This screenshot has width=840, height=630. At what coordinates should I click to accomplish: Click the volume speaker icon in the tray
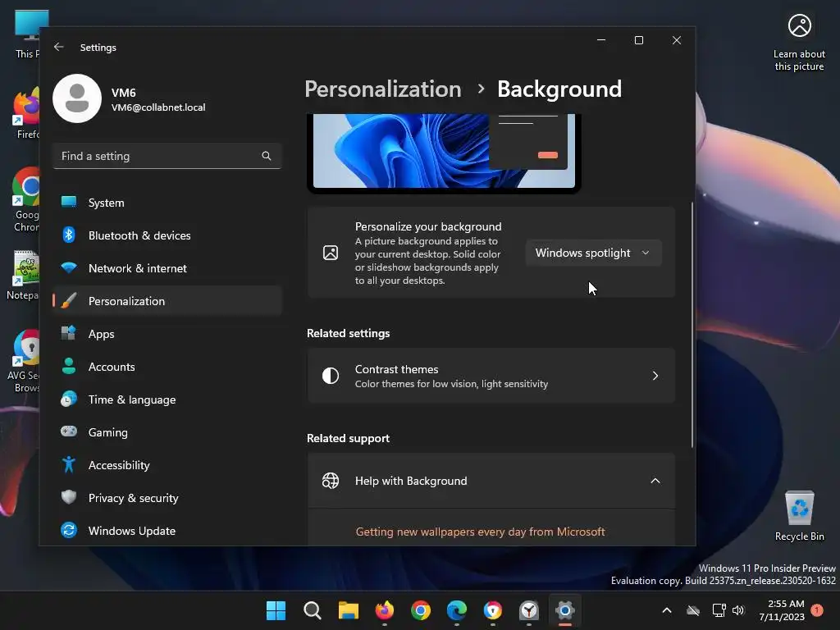tap(738, 610)
